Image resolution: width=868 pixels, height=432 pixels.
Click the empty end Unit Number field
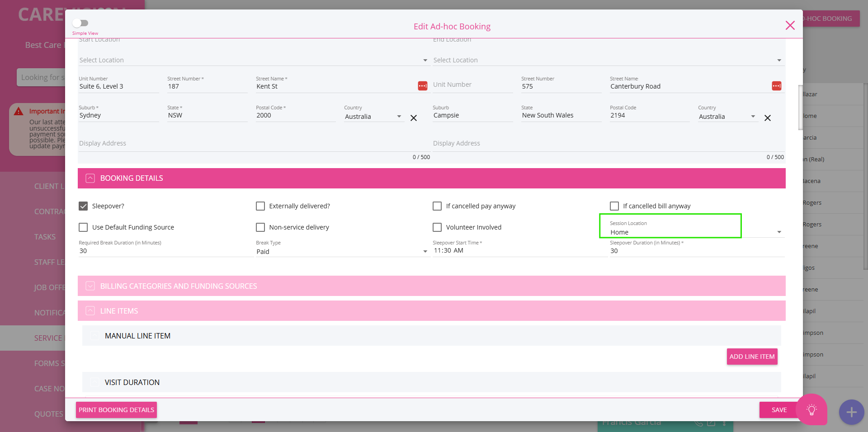click(473, 85)
